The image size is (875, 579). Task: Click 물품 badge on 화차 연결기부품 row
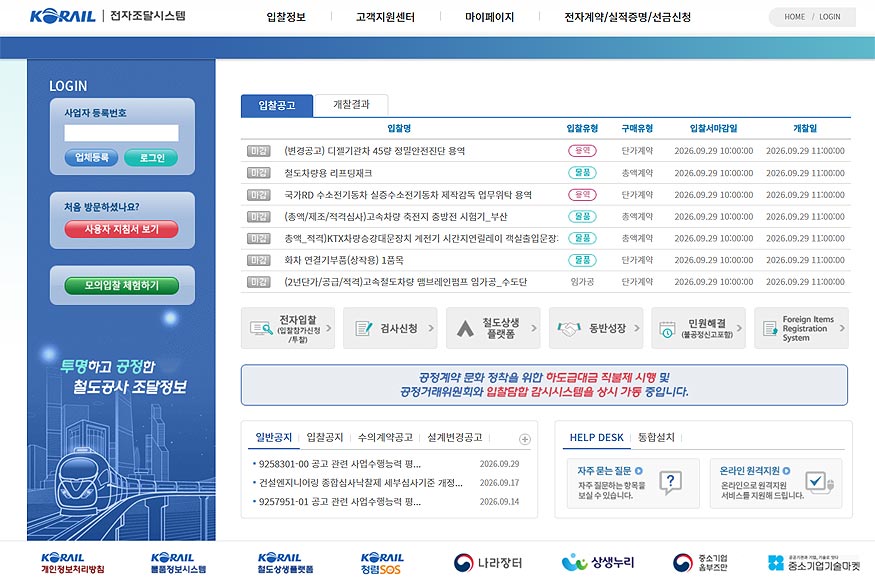point(582,260)
